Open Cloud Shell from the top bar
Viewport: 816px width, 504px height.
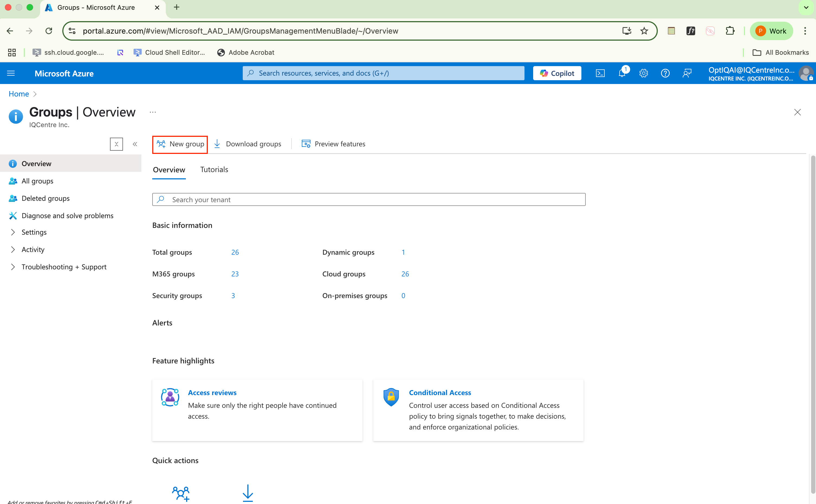[600, 73]
